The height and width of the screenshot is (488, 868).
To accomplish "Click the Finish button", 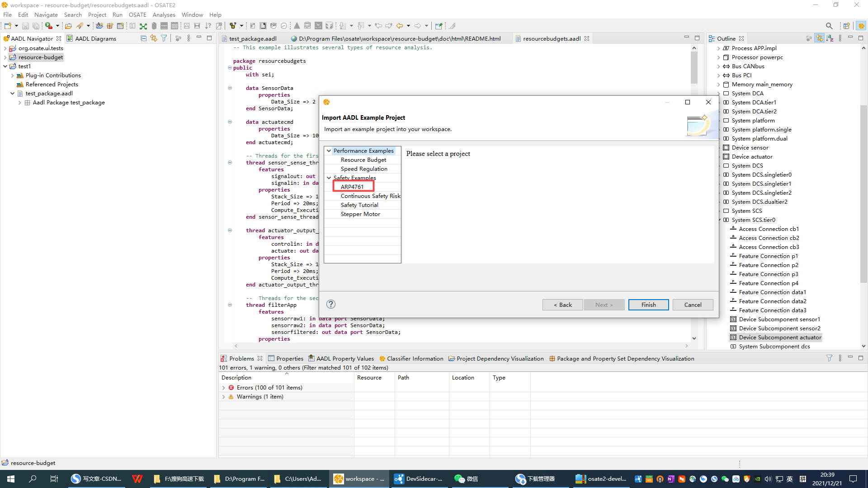I will [x=648, y=305].
